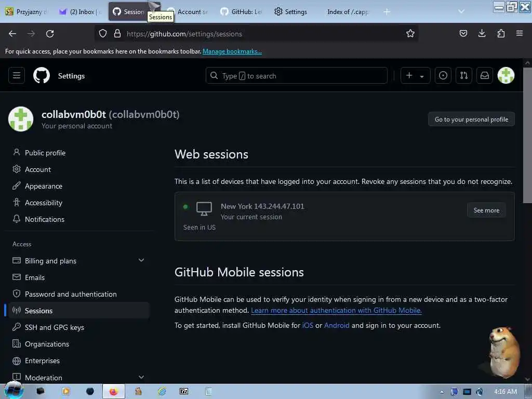Open Save to Pocket icon
This screenshot has height=399, width=532.
pos(463,33)
